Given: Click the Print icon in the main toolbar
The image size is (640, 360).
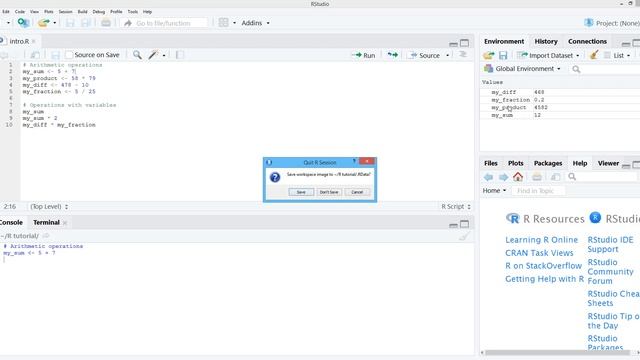Looking at the screenshot, I should 106,23.
